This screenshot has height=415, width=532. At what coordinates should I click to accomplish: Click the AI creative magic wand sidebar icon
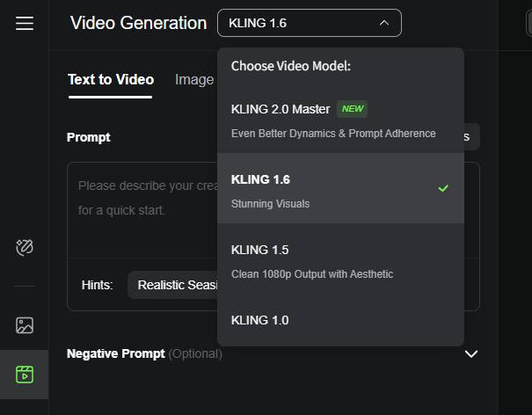click(25, 247)
